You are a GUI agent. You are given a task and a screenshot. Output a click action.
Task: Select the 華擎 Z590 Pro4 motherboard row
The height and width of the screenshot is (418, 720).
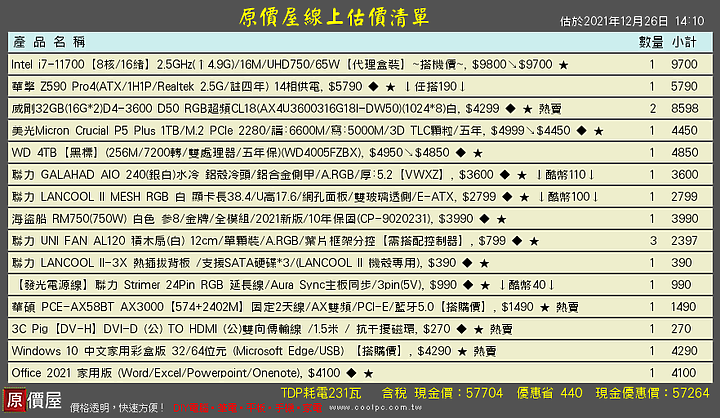point(360,86)
